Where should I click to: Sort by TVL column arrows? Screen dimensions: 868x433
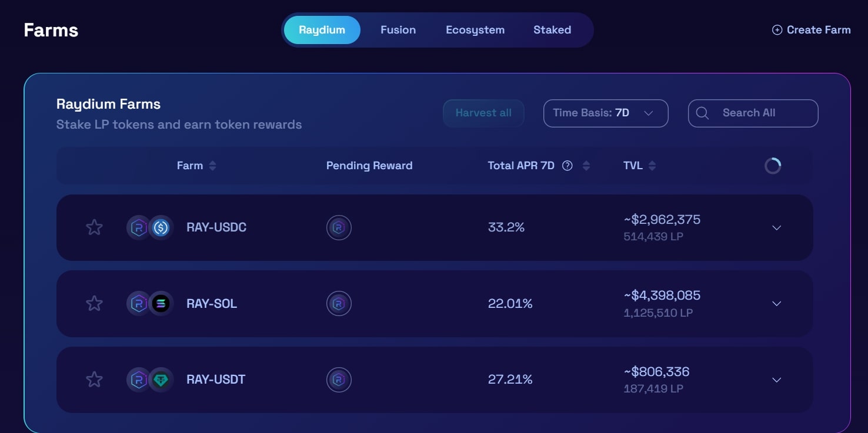tap(652, 166)
